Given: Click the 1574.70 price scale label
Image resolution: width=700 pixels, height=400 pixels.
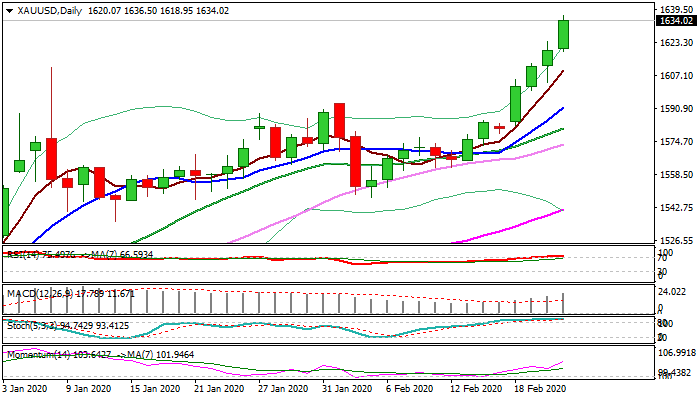Looking at the screenshot, I should 676,142.
